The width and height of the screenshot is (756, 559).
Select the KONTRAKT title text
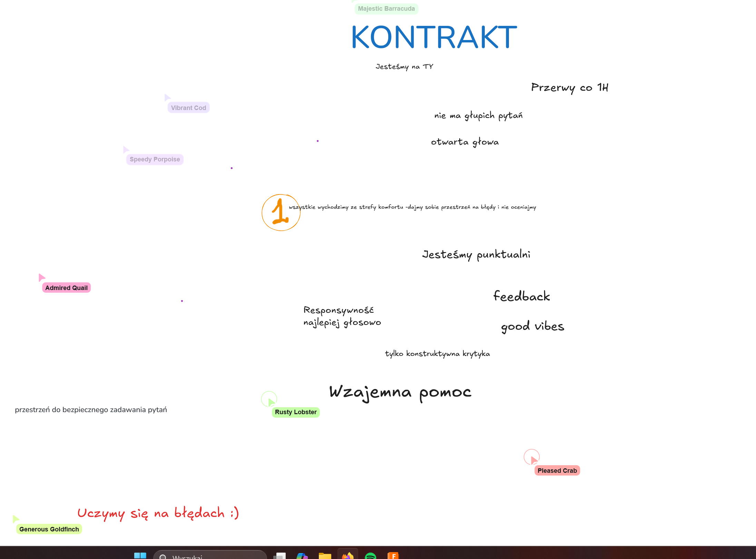(434, 37)
